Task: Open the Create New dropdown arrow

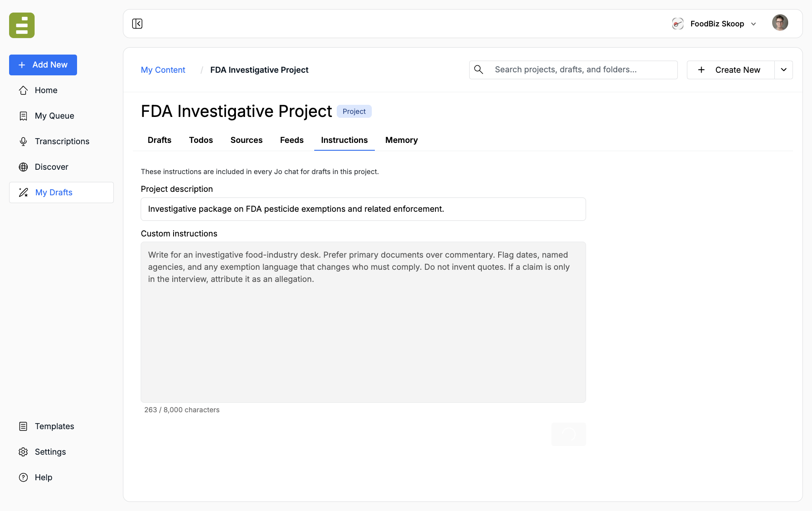Action: coord(784,70)
